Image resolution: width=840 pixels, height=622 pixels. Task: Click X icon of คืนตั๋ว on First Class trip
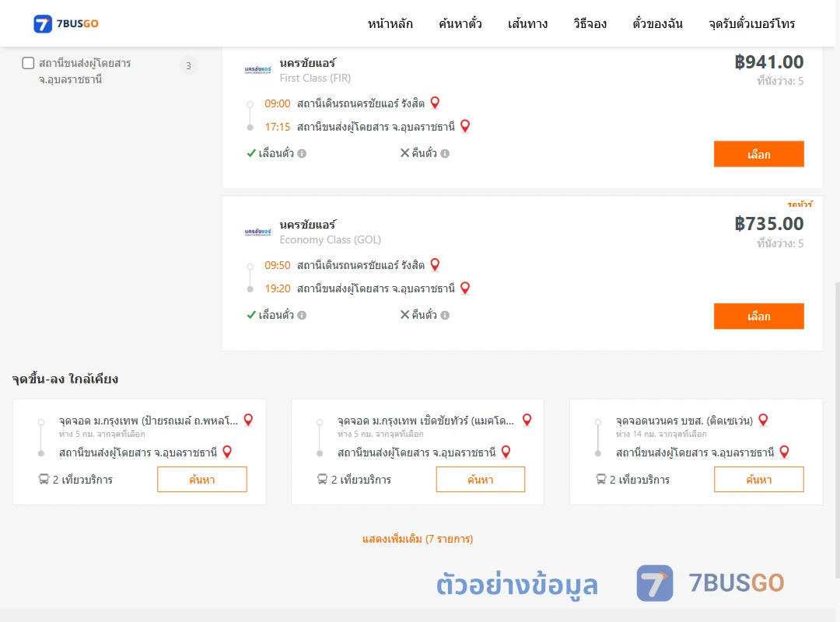point(405,152)
